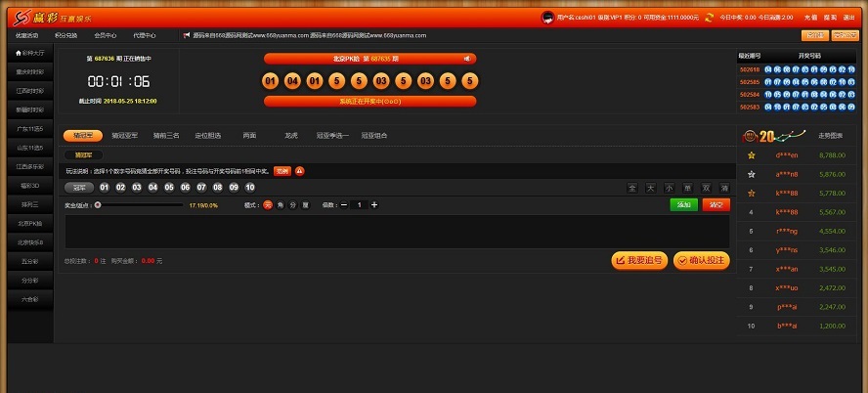Open the 龙虎 tab
Screen dimensions: 868x393
tap(291, 136)
